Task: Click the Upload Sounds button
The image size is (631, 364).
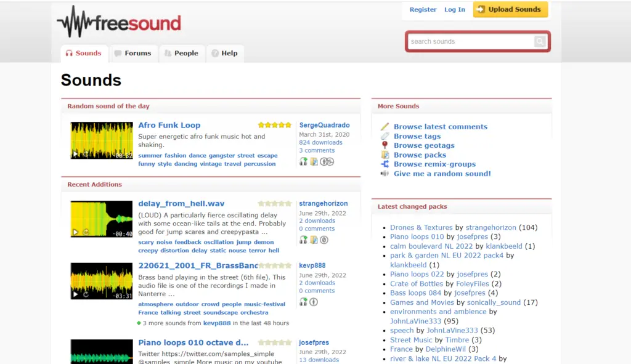Action: tap(510, 10)
